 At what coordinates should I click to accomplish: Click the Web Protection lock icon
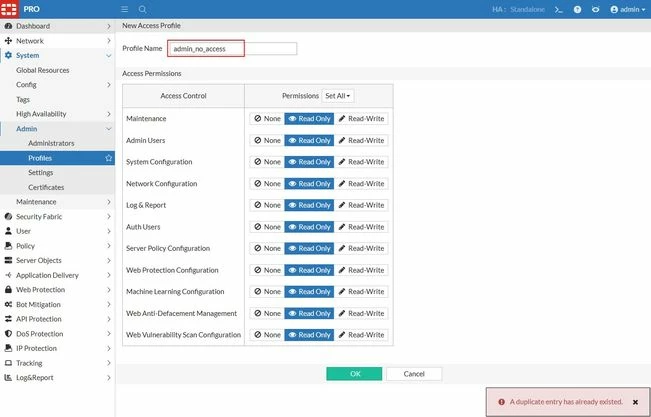coord(8,289)
